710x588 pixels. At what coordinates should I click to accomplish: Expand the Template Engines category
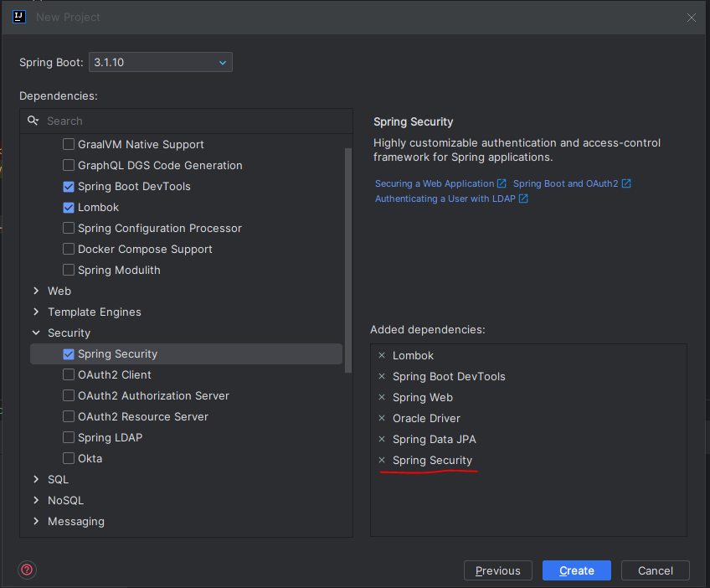pyautogui.click(x=36, y=312)
